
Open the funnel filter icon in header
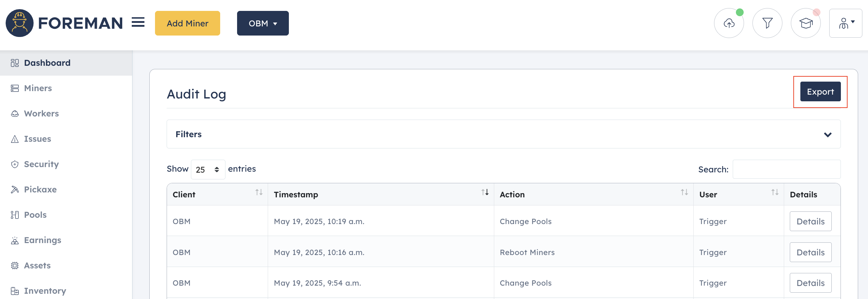tap(767, 23)
